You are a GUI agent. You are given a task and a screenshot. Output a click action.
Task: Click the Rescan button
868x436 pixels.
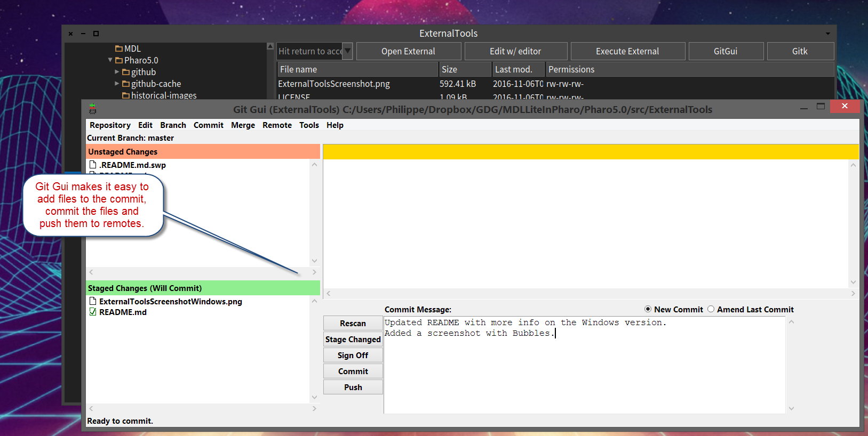pos(353,323)
